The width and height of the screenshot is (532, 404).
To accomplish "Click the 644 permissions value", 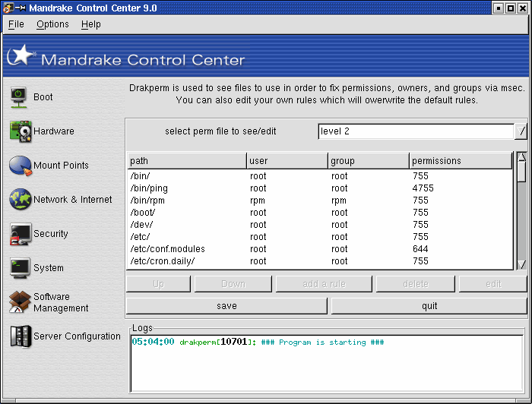I will (420, 249).
